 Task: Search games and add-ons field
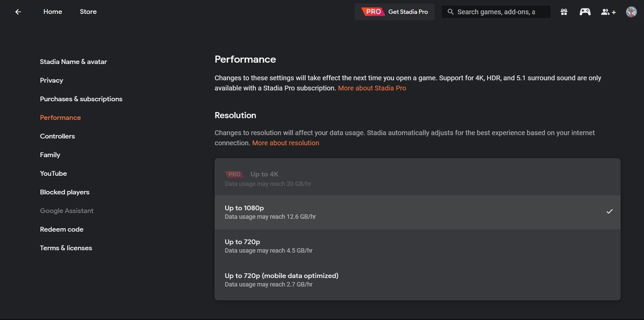(x=496, y=12)
